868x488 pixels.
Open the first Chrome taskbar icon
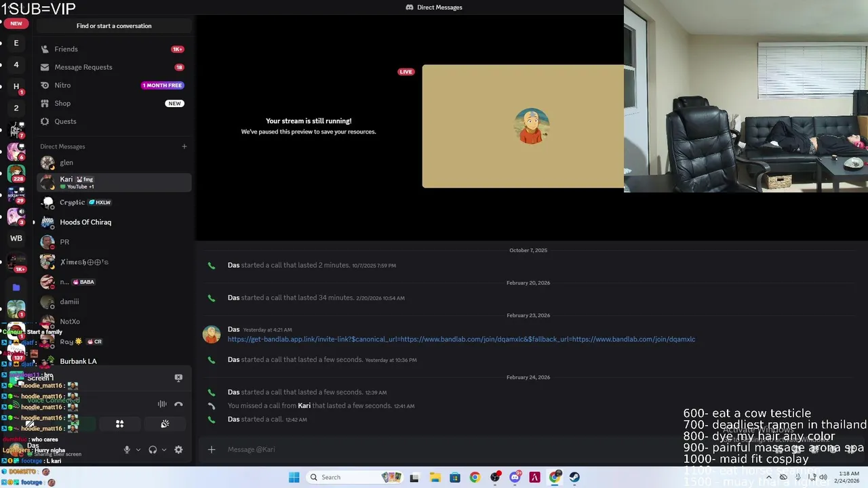point(475,477)
